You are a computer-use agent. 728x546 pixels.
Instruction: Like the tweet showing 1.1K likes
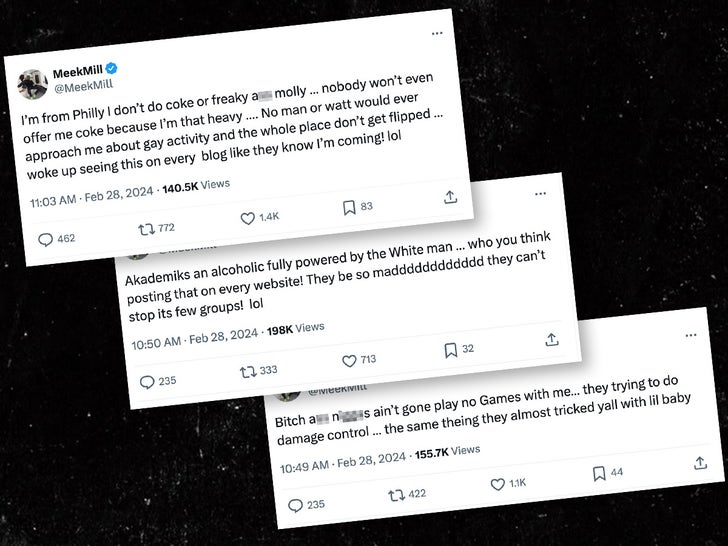click(x=497, y=484)
